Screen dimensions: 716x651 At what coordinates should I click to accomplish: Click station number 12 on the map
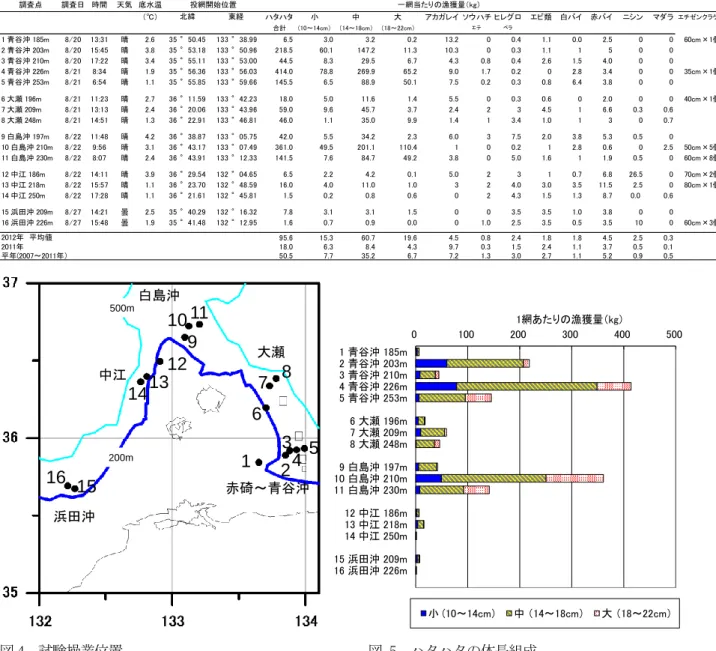click(x=177, y=364)
